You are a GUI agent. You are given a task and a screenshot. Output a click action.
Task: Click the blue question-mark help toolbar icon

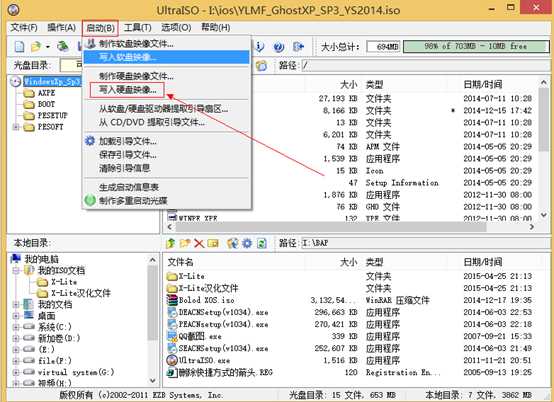(x=279, y=47)
